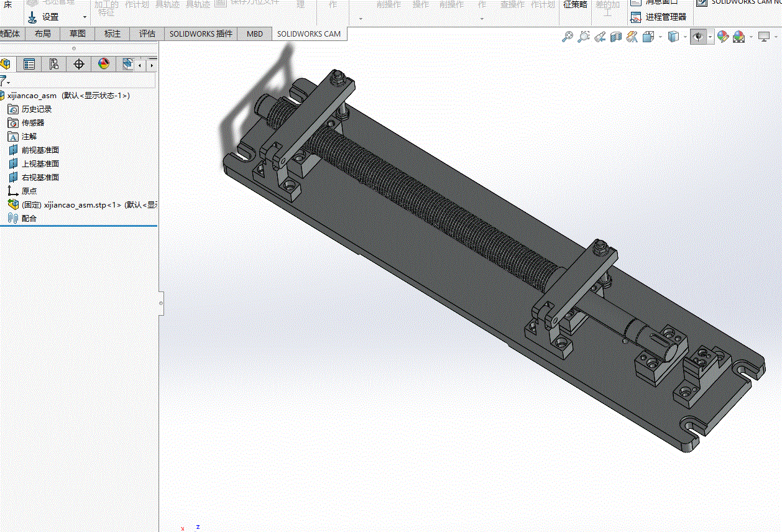Switch to the 草图 ribbon tab
The height and width of the screenshot is (532, 782).
pos(78,34)
